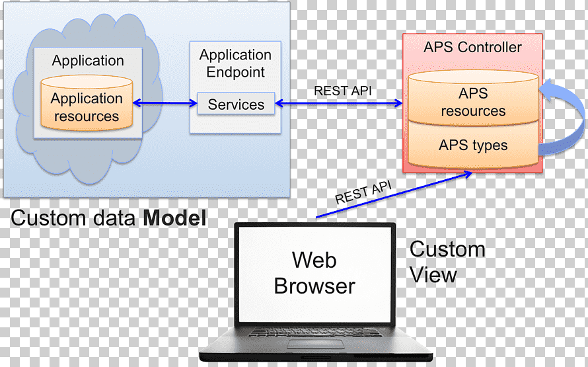Click the APS Controller heading
Screen dimensions: 588x367
pyautogui.click(x=472, y=48)
